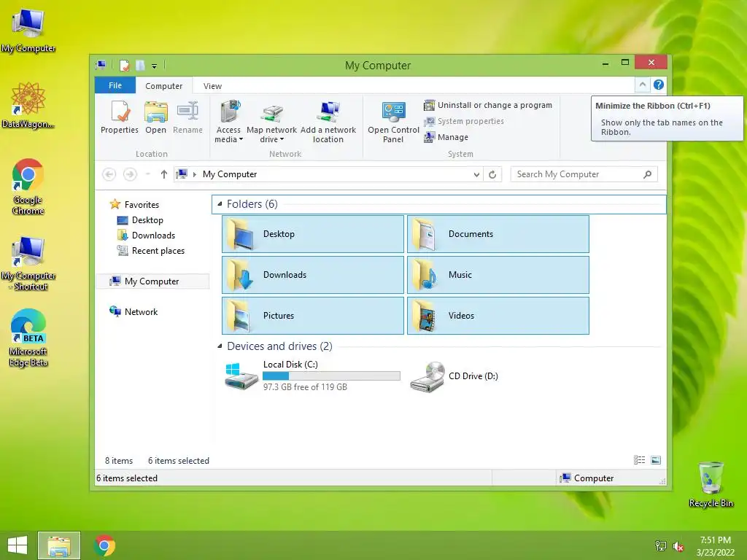Select Local Disk (C:) drive

pos(313,376)
